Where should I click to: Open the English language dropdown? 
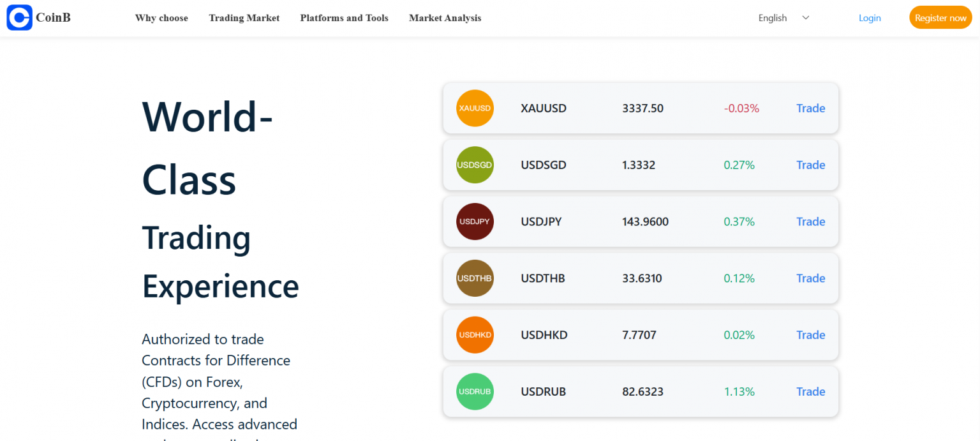click(773, 18)
